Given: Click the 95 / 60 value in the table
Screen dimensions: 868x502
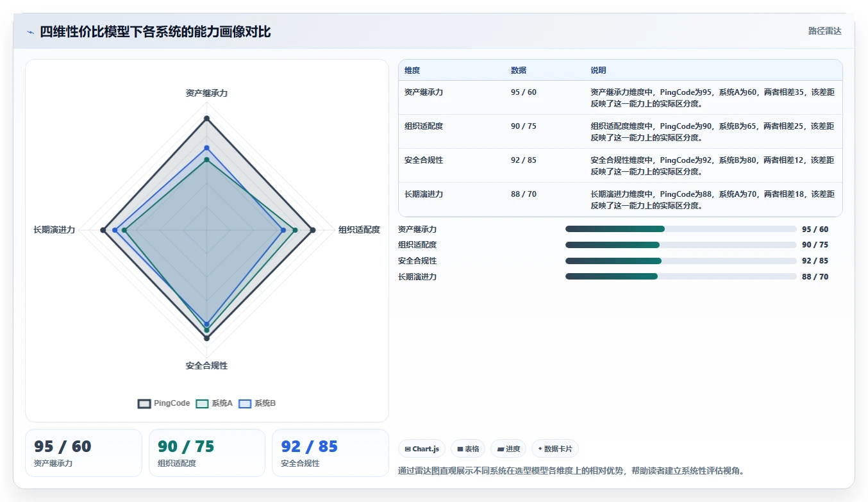Looking at the screenshot, I should (x=524, y=92).
